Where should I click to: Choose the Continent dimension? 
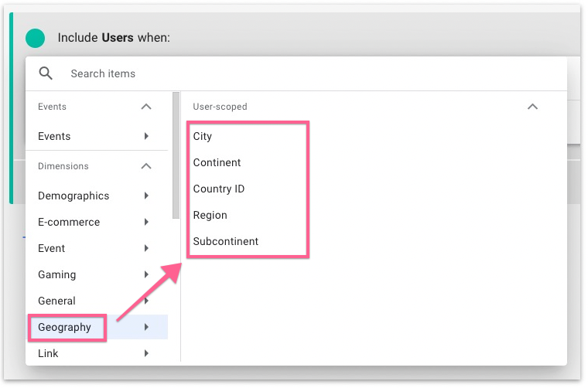tap(217, 162)
